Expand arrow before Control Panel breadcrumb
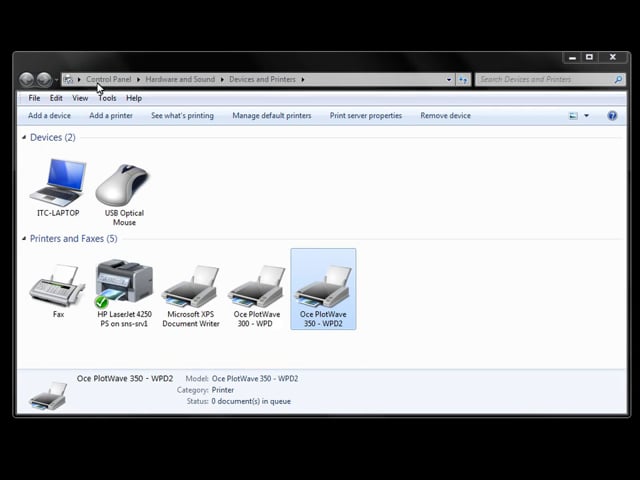Viewport: 640px width, 480px height. [79, 79]
